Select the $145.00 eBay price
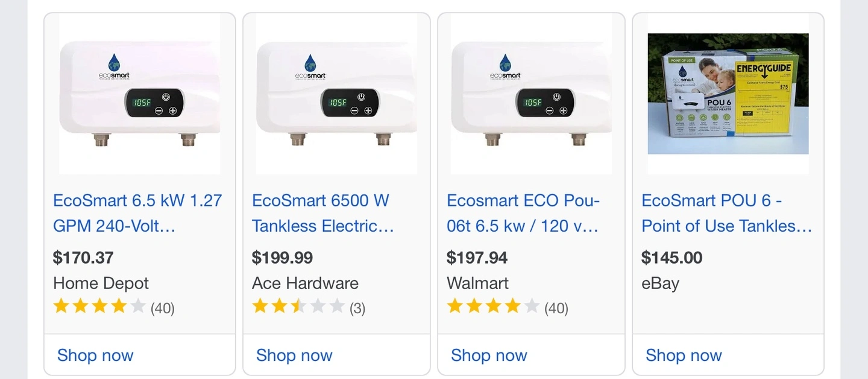 pyautogui.click(x=671, y=258)
